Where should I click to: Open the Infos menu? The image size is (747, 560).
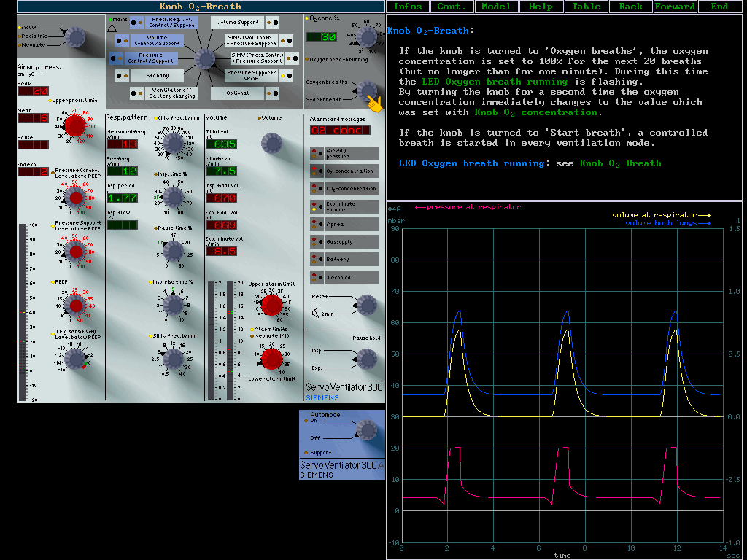408,7
